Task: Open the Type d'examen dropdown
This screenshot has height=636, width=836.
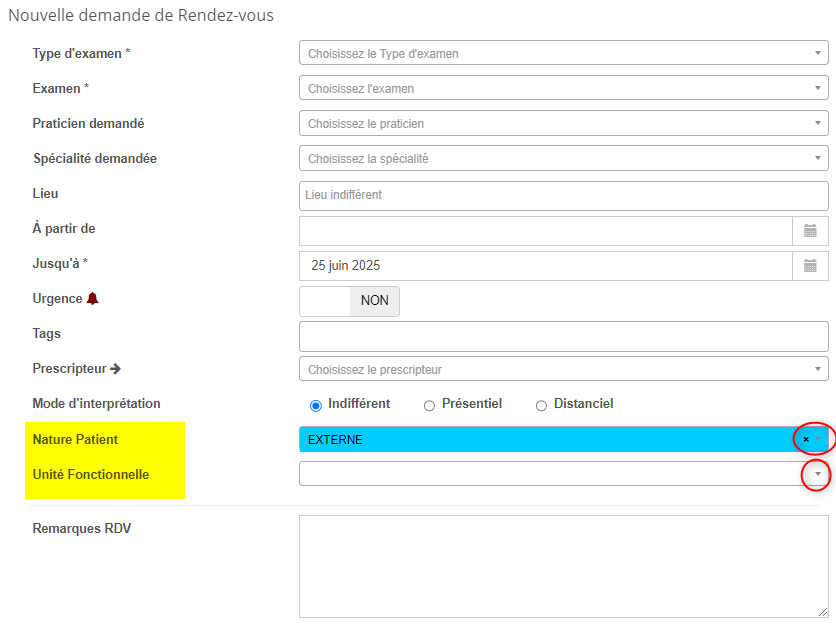Action: pyautogui.click(x=563, y=54)
